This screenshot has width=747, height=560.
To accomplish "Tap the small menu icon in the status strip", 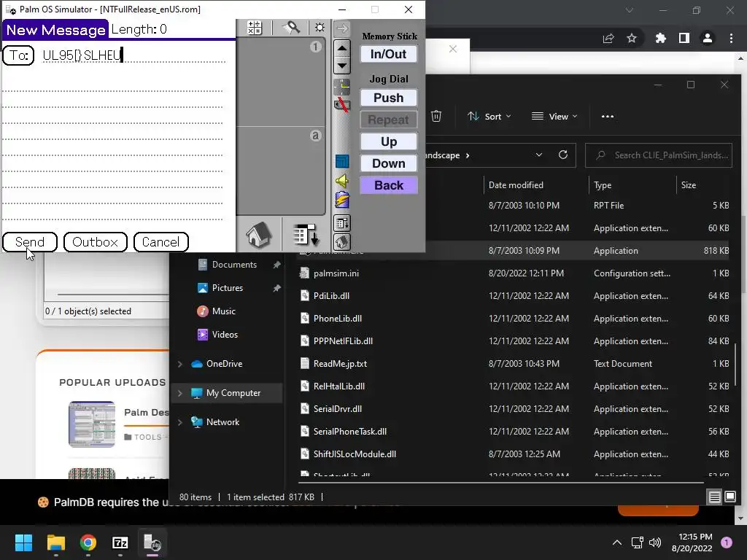I will 342,223.
